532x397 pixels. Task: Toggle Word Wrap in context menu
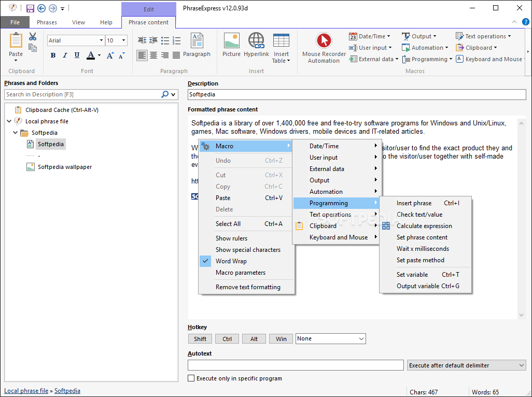click(x=247, y=261)
